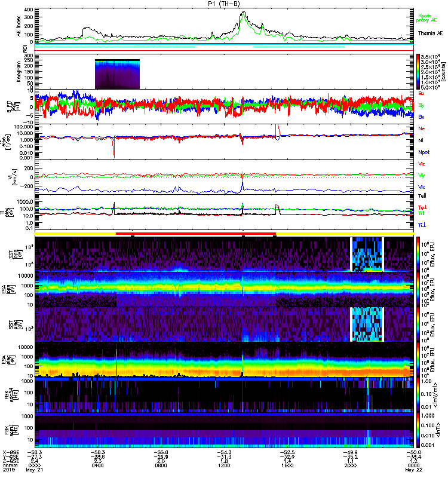The image size is (448, 478).
Task: Click the keogram image data block
Action: coord(117,74)
